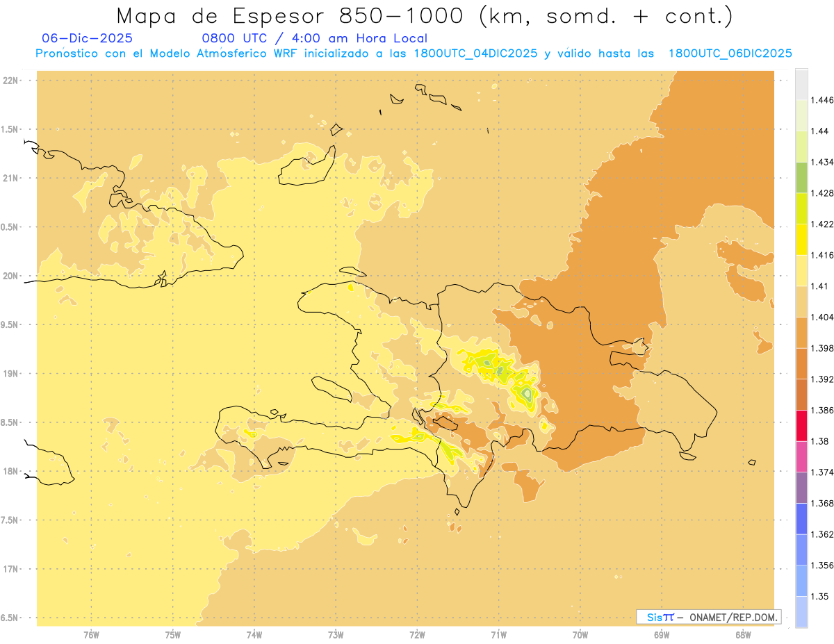Click the light gray swatch above 1.446
Viewport: 834px width, 644px height.
(801, 84)
